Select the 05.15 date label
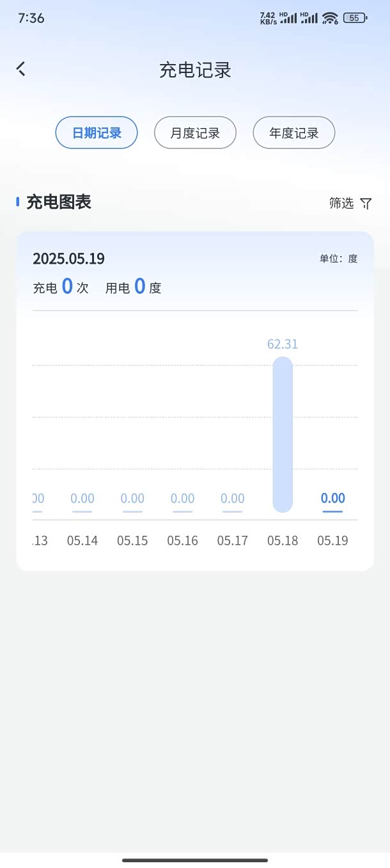Viewport: 390px width, 868px height. [132, 541]
